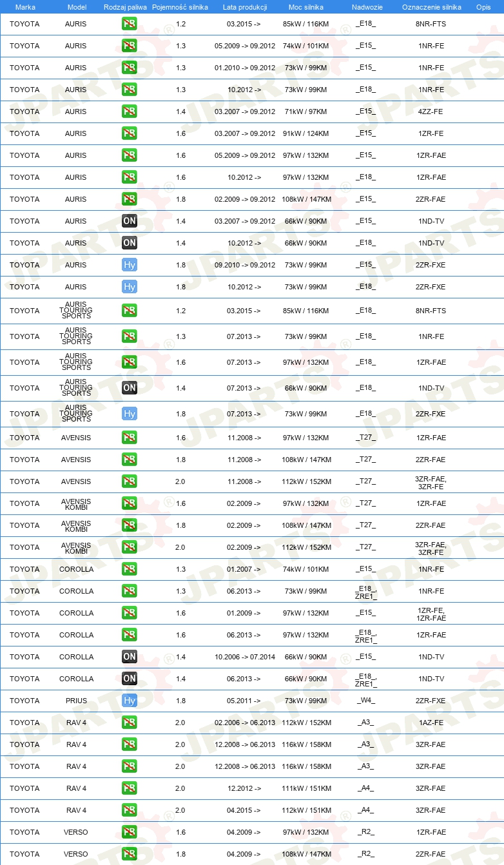Click diesel ON icon for COROLLA 10.2006 row
This screenshot has height=865, width=504.
coord(130,657)
